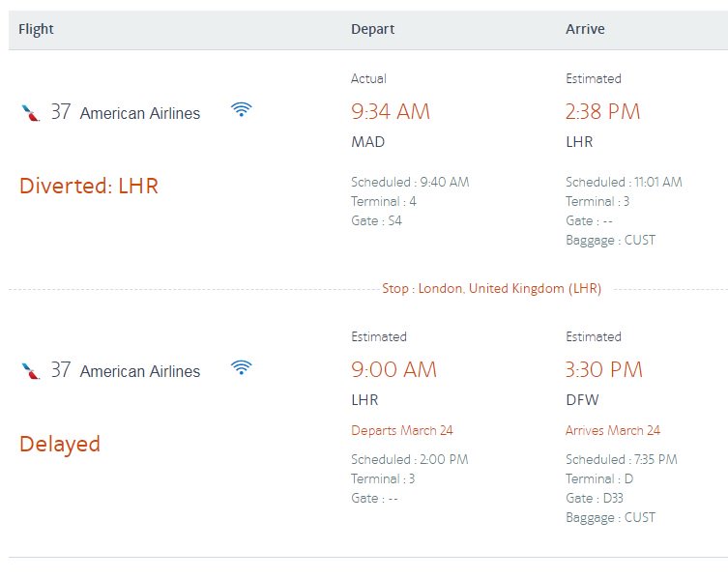Select the Depart column header
Screen dimensions: 728x579
[x=373, y=29]
